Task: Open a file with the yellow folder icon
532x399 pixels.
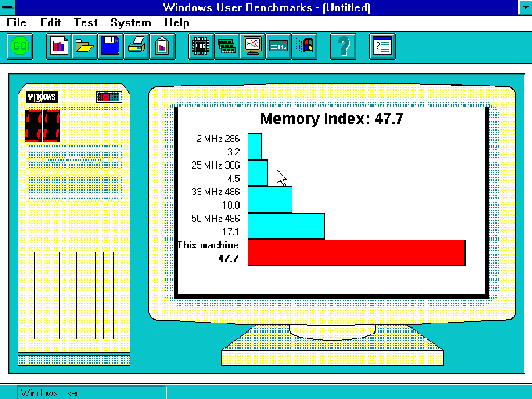Action: [x=85, y=46]
